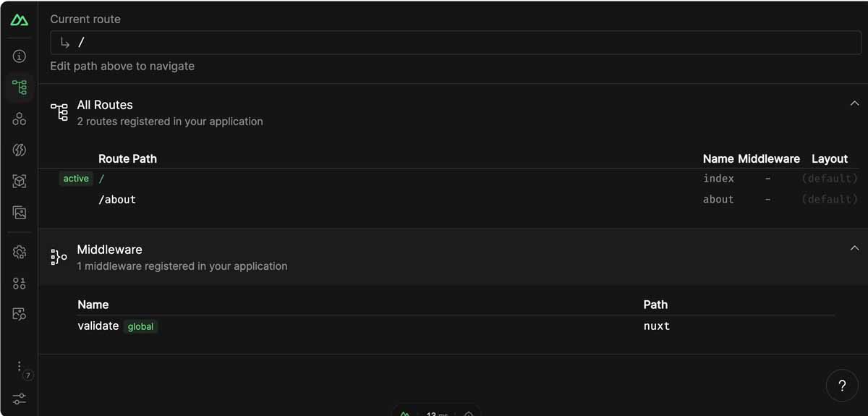Open the image search icon in sidebar
The image size is (868, 416).
click(20, 314)
